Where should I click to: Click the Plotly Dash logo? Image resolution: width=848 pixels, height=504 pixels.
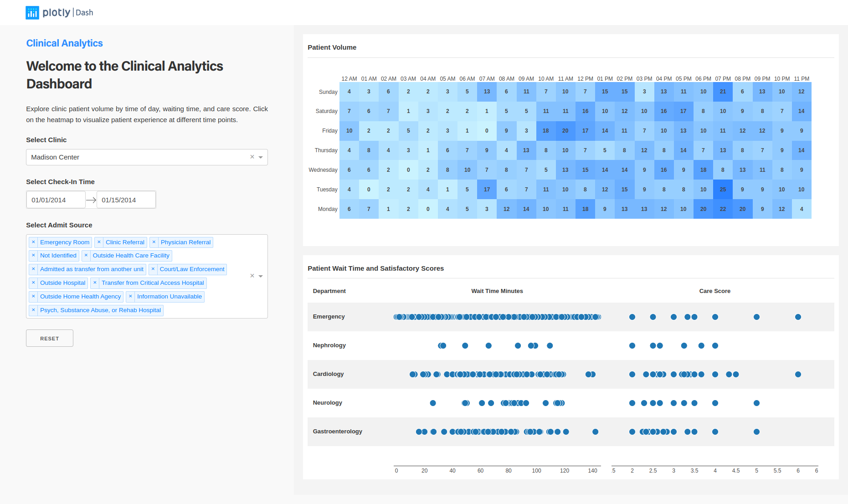59,13
